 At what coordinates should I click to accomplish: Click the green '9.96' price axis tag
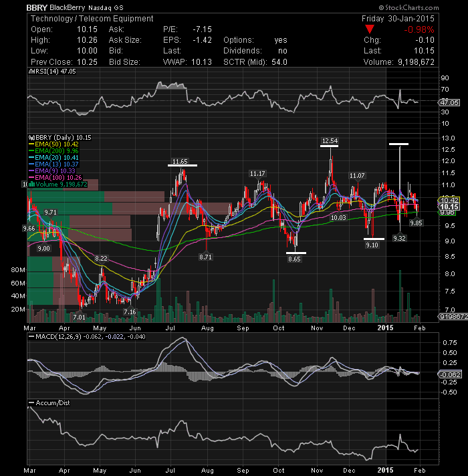tap(447, 213)
